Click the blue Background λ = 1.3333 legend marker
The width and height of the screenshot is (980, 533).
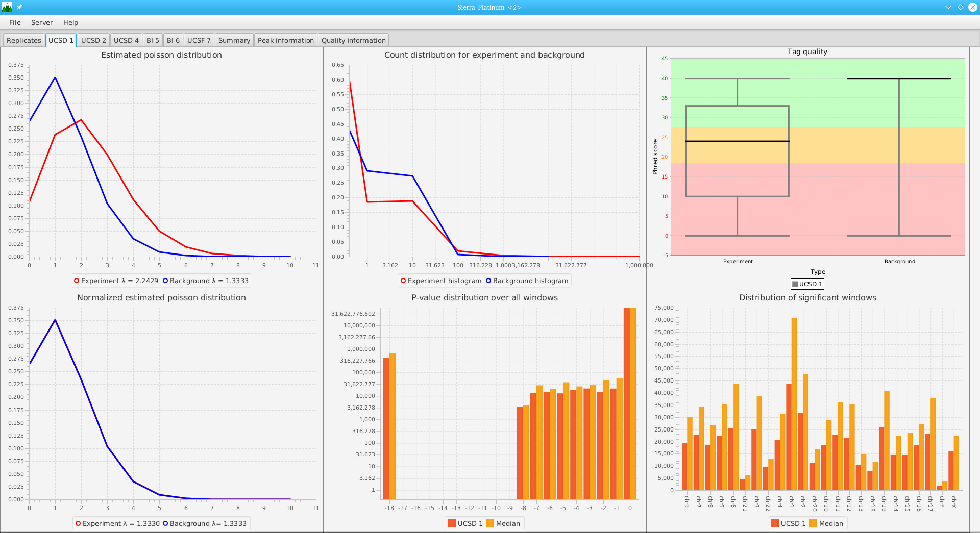pyautogui.click(x=165, y=281)
